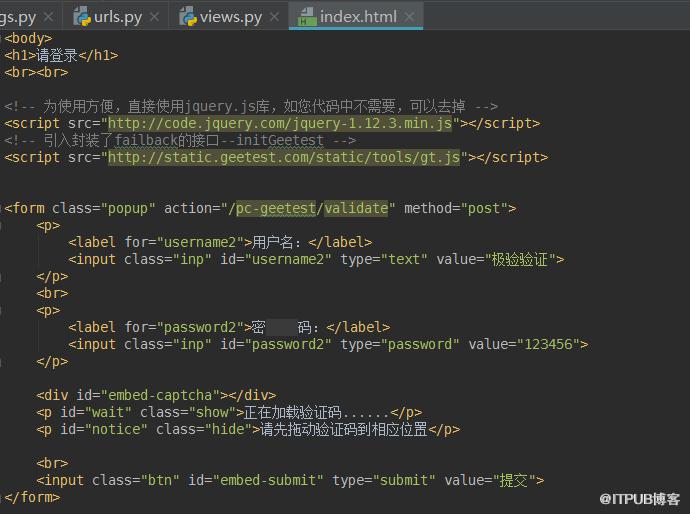This screenshot has height=514, width=690.
Task: Open the static.geetest.com gt.js URL
Action: pyautogui.click(x=284, y=157)
